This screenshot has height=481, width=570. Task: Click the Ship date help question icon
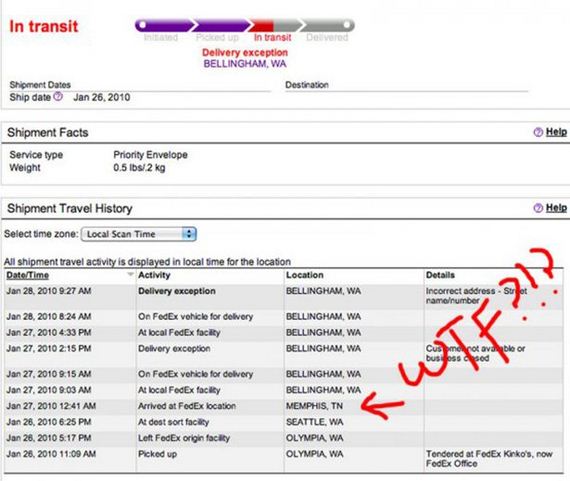click(x=58, y=97)
